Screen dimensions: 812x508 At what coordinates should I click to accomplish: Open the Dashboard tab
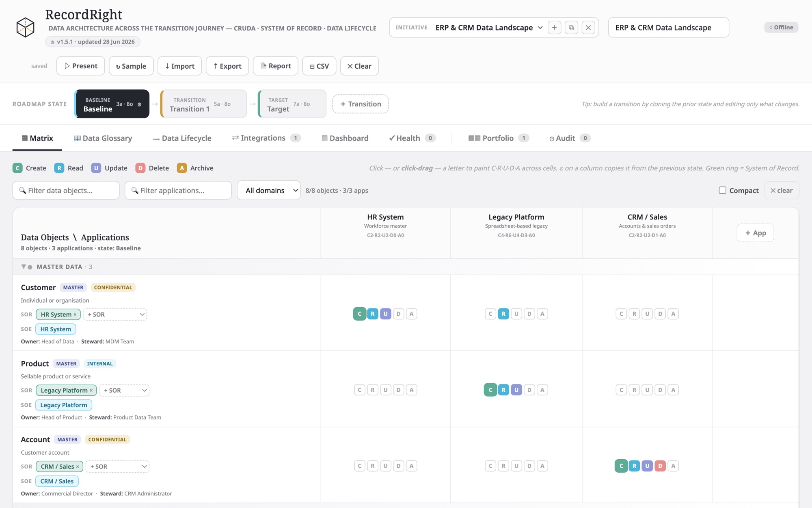(x=345, y=138)
